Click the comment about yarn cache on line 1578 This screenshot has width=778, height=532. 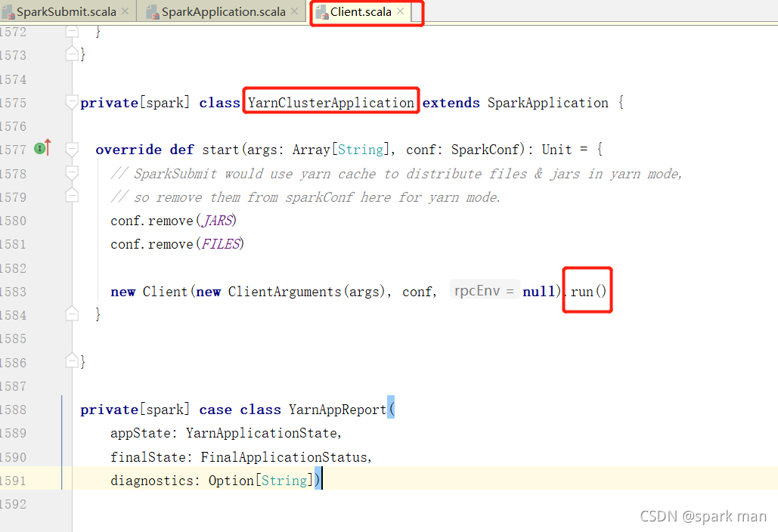(x=396, y=174)
